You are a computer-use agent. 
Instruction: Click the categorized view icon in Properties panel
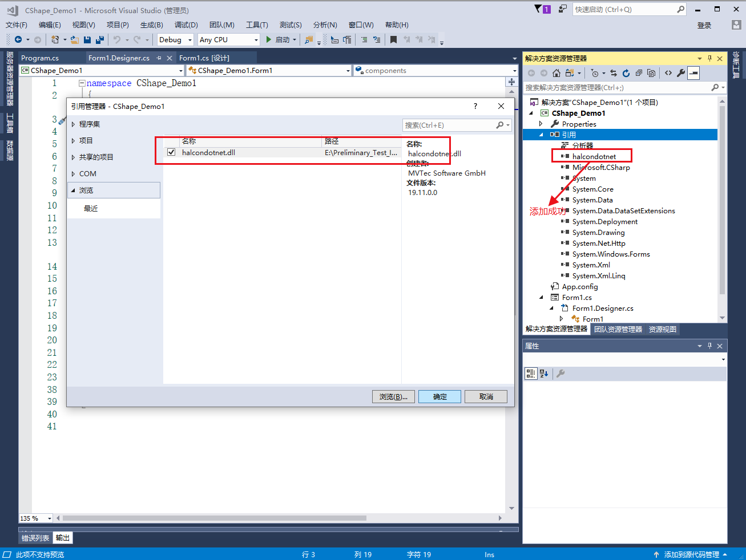point(531,374)
